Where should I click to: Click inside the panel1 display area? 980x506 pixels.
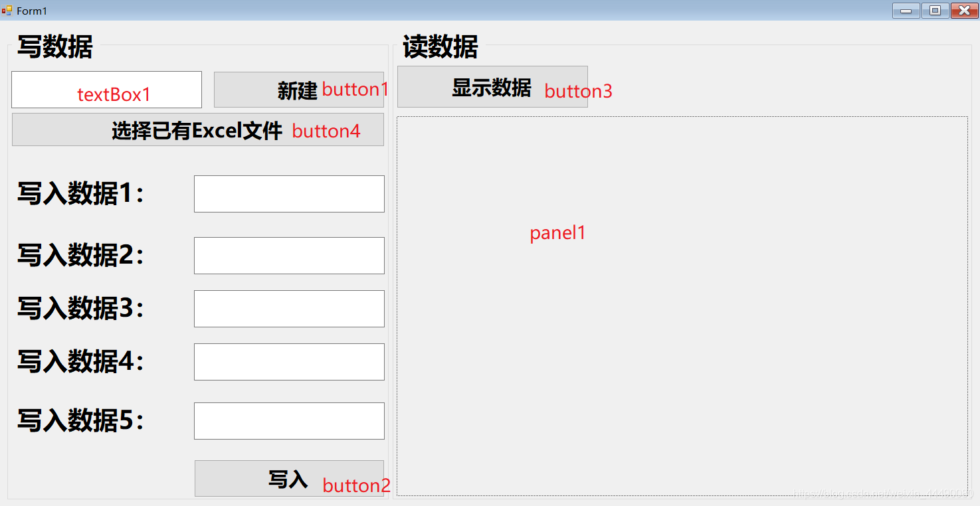pyautogui.click(x=682, y=306)
